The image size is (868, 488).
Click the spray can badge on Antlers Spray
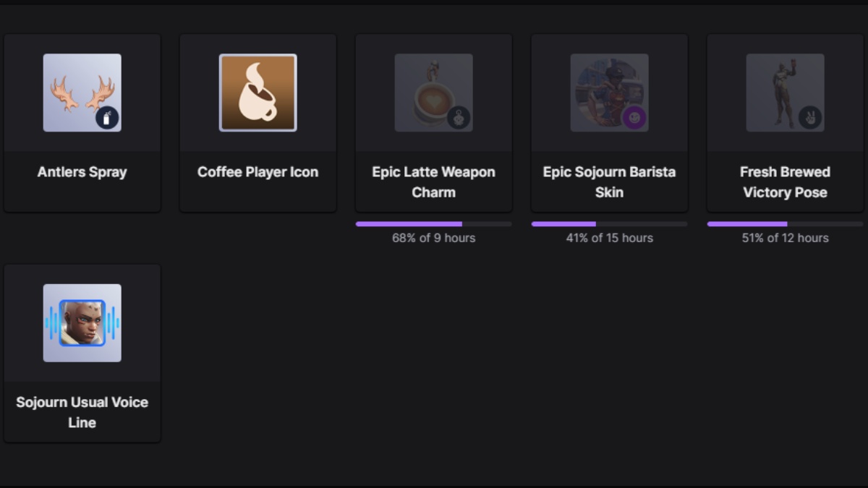(x=106, y=119)
